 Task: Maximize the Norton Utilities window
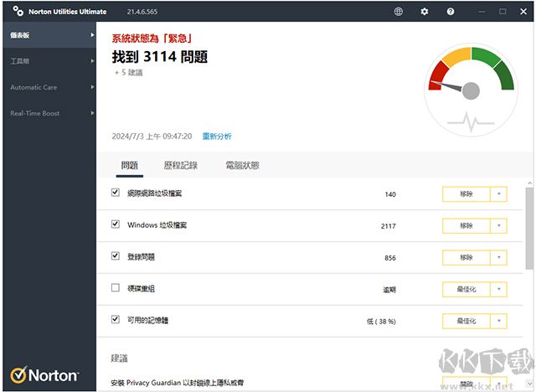tap(502, 12)
